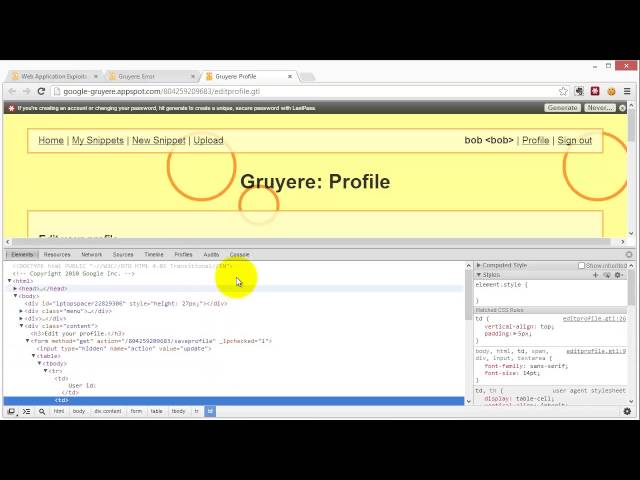This screenshot has height=480, width=640.
Task: Toggle element state in Styles pane
Action: 607,275
